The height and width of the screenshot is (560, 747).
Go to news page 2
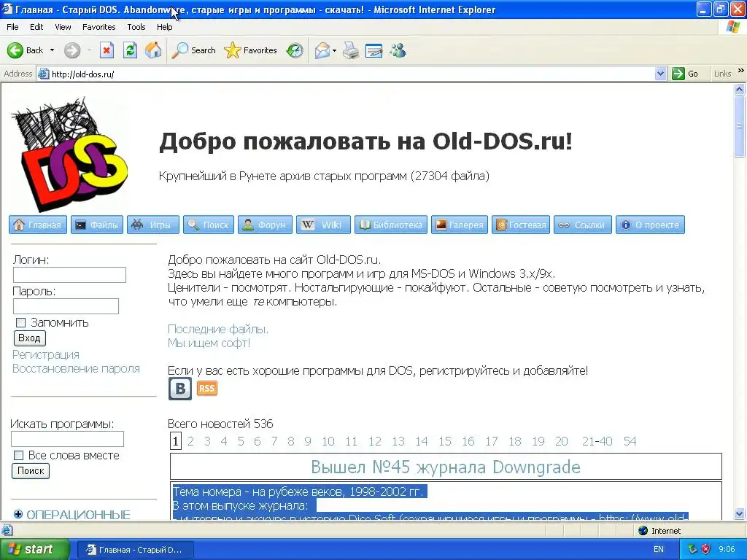click(190, 441)
